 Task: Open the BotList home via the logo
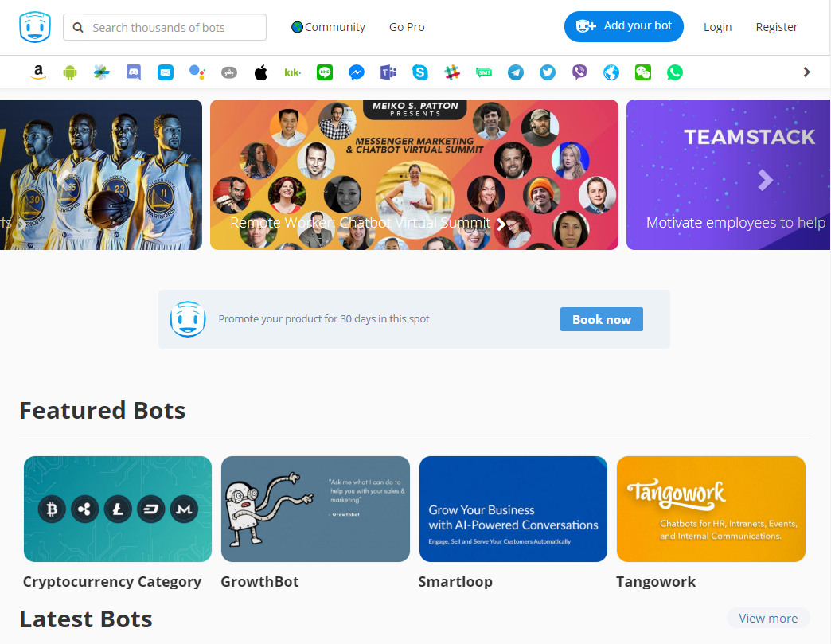(34, 26)
